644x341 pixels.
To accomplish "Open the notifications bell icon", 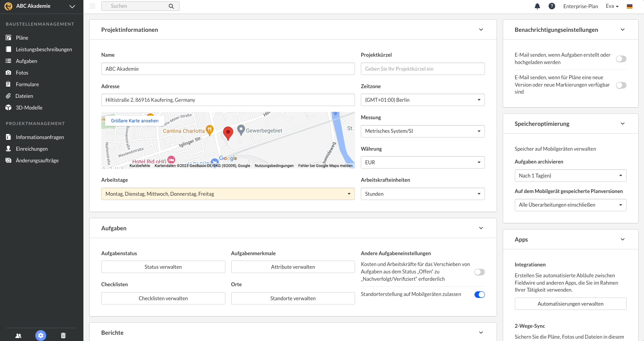I will coord(537,6).
